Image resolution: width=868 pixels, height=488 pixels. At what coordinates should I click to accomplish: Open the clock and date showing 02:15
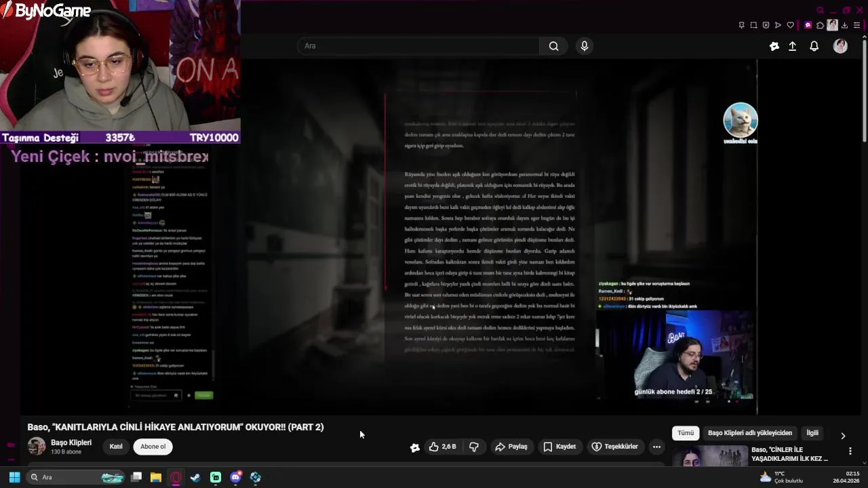846,477
